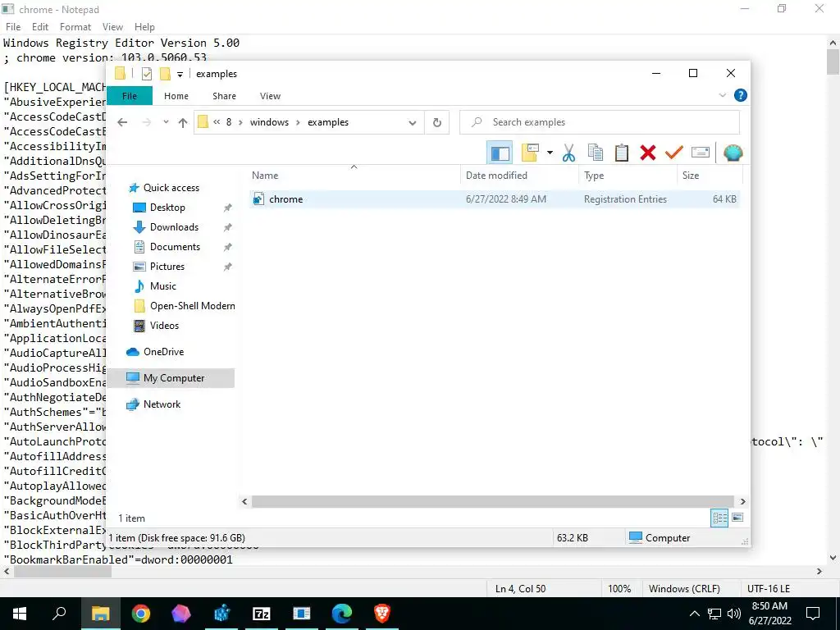Open Pictures in navigation pane
Image resolution: width=840 pixels, height=630 pixels.
click(x=167, y=267)
